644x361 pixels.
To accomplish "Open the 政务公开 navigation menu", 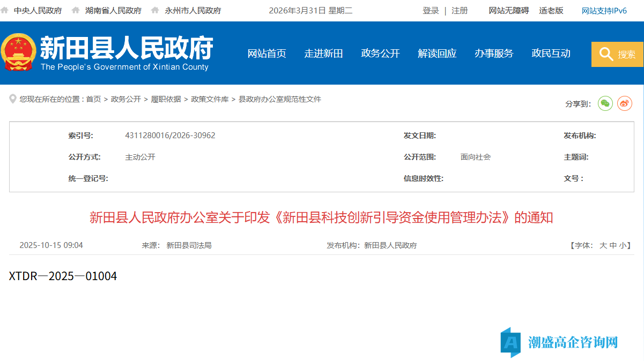I will click(380, 54).
